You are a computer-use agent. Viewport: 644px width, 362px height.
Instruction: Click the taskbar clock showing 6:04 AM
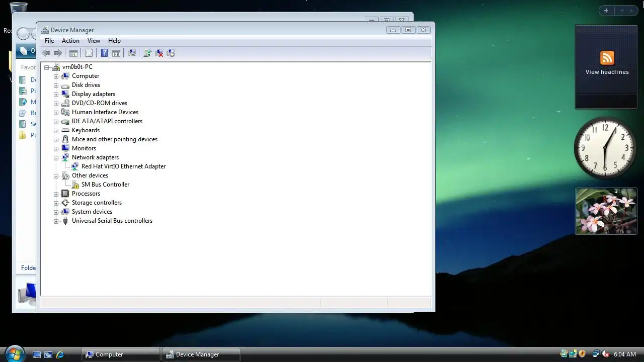(x=625, y=354)
